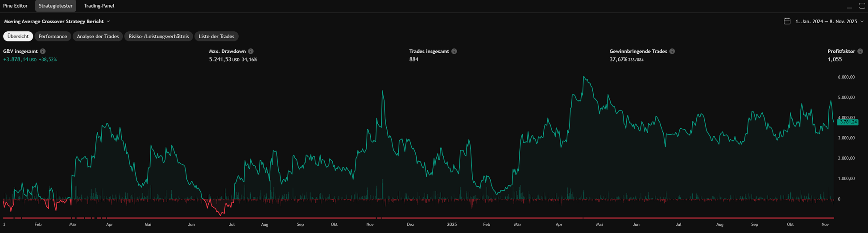
Task: Open Liste der Trades
Action: tap(216, 37)
